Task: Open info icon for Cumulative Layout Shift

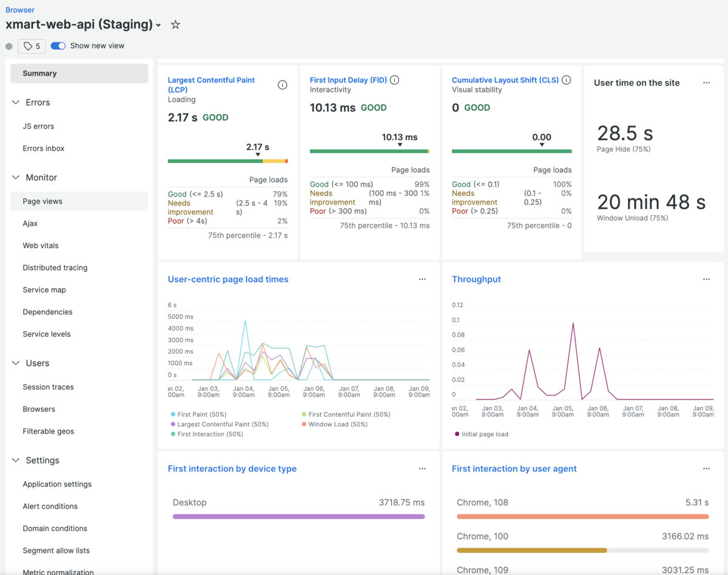Action: click(x=566, y=80)
